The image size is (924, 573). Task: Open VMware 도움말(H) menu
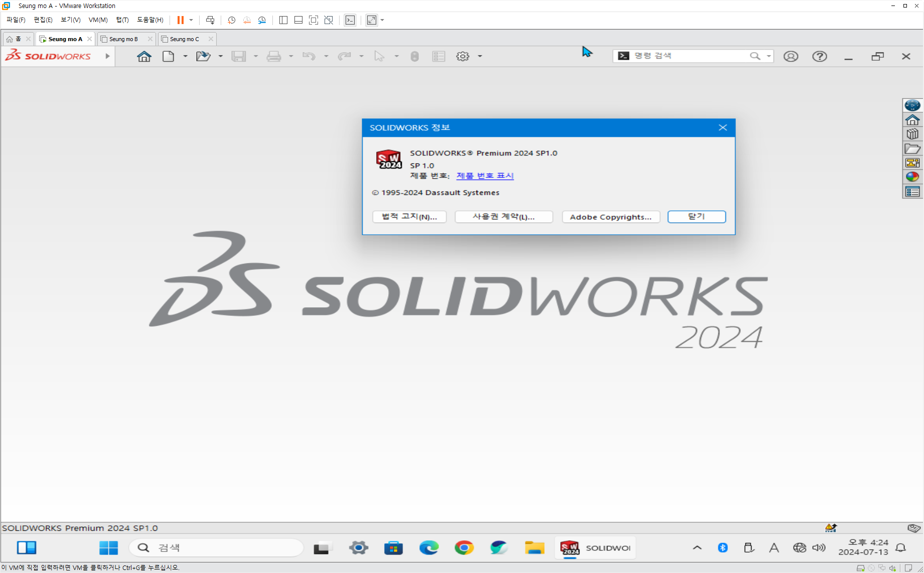150,20
